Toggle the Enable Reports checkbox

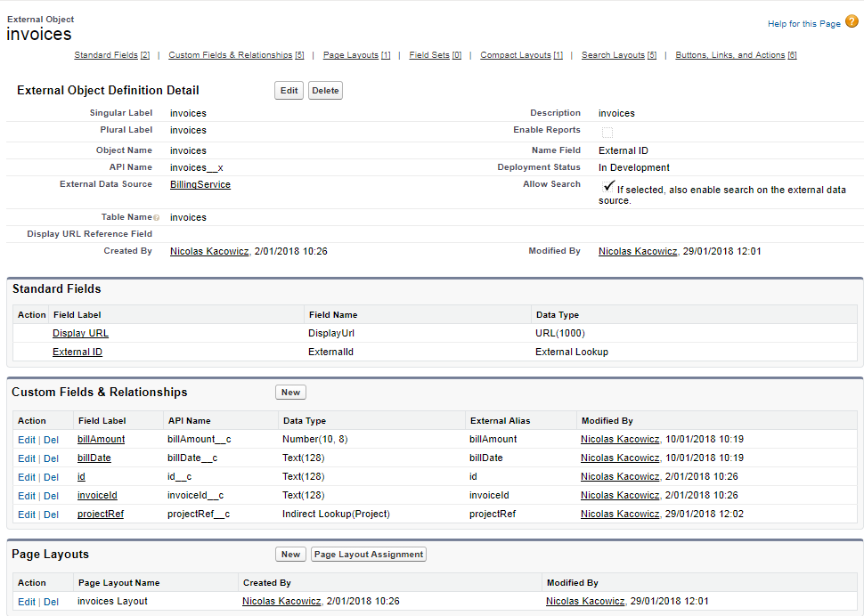tap(607, 132)
